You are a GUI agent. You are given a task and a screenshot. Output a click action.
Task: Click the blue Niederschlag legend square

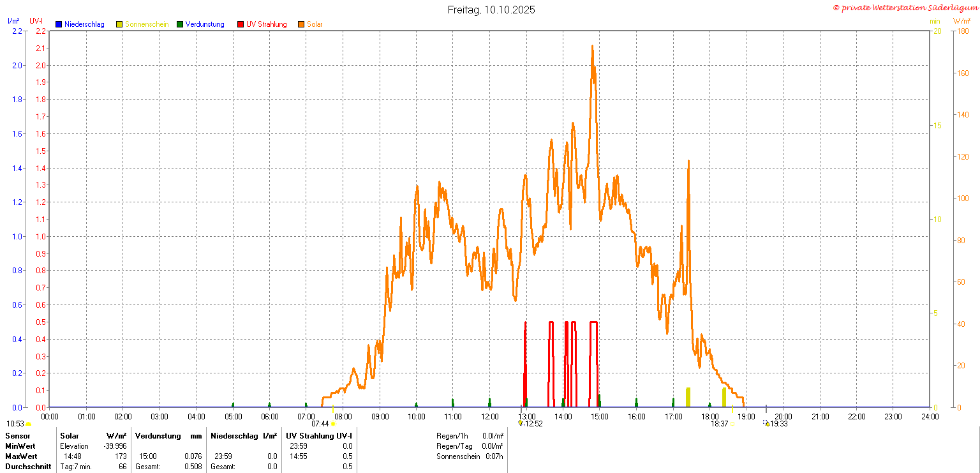(x=59, y=25)
